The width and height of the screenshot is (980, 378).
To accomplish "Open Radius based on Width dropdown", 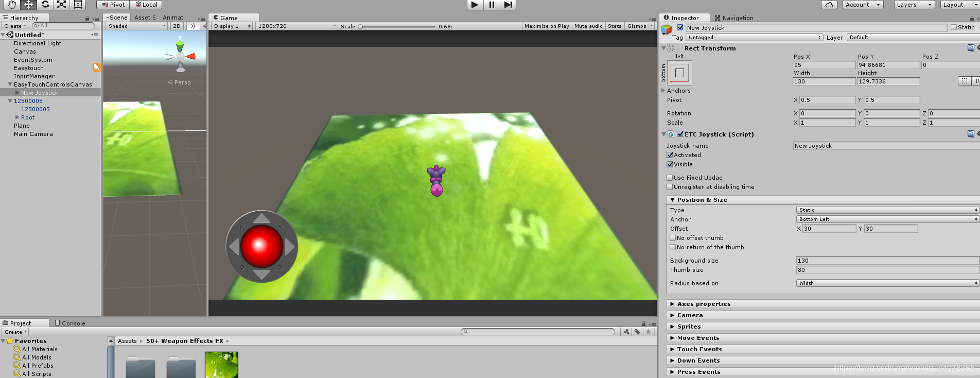I will [887, 283].
